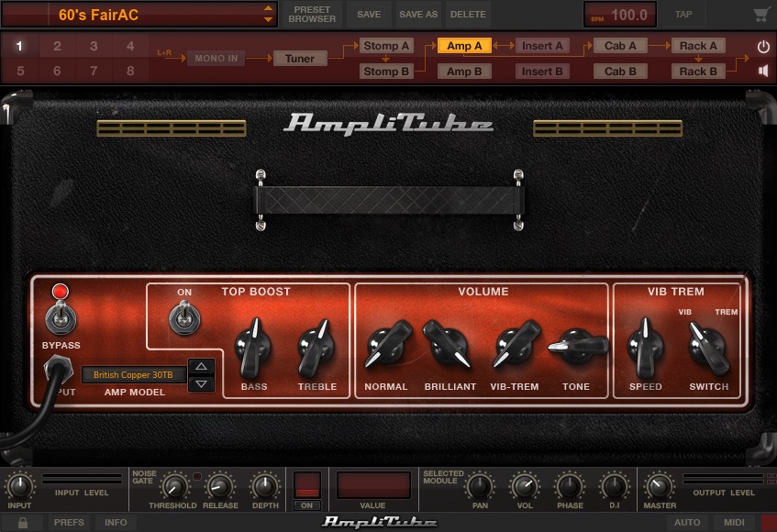Open PREFS
Viewport: 777px width, 532px height.
coord(69,522)
